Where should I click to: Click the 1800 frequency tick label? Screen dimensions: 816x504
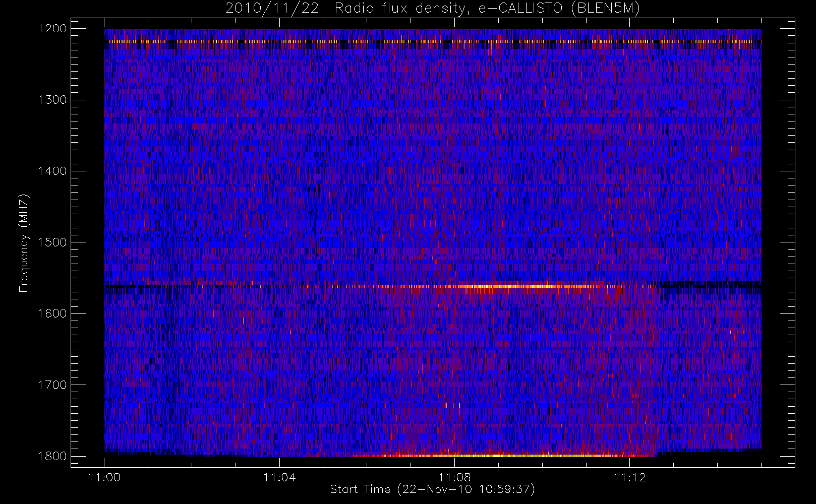click(53, 456)
